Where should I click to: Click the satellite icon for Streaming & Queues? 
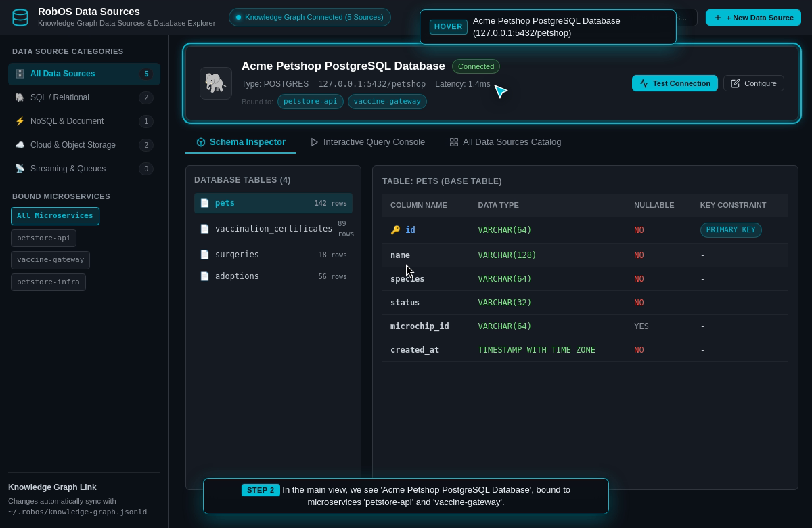pyautogui.click(x=20, y=169)
